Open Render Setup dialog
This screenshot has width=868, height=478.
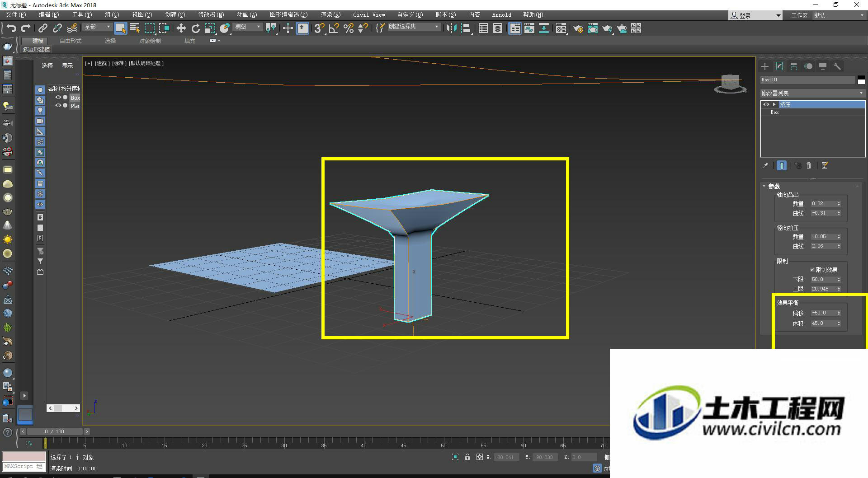click(x=578, y=28)
